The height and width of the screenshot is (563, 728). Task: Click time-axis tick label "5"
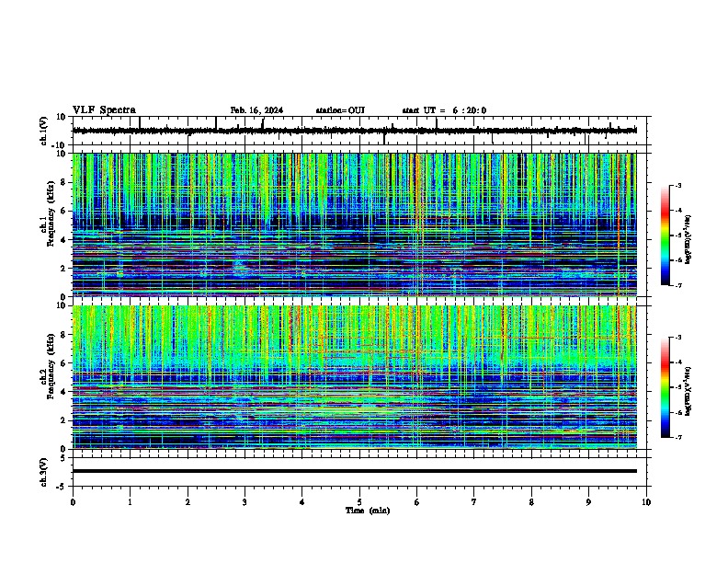click(359, 502)
